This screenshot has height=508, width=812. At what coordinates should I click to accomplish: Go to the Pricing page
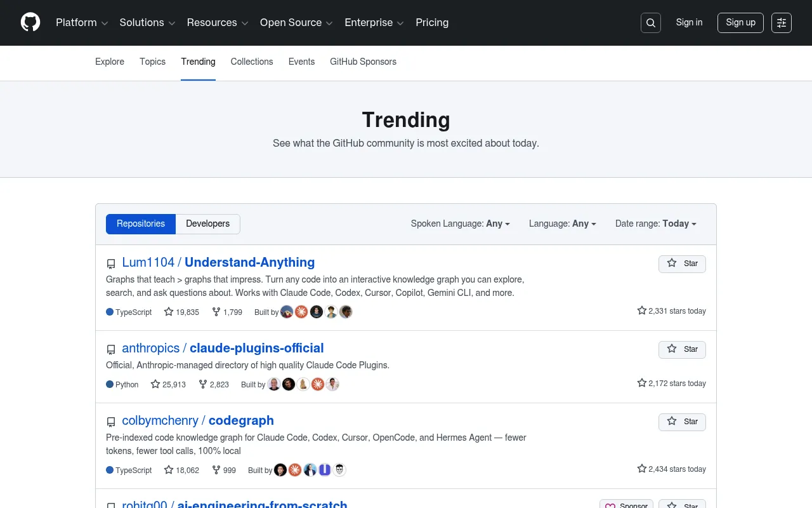pyautogui.click(x=432, y=22)
